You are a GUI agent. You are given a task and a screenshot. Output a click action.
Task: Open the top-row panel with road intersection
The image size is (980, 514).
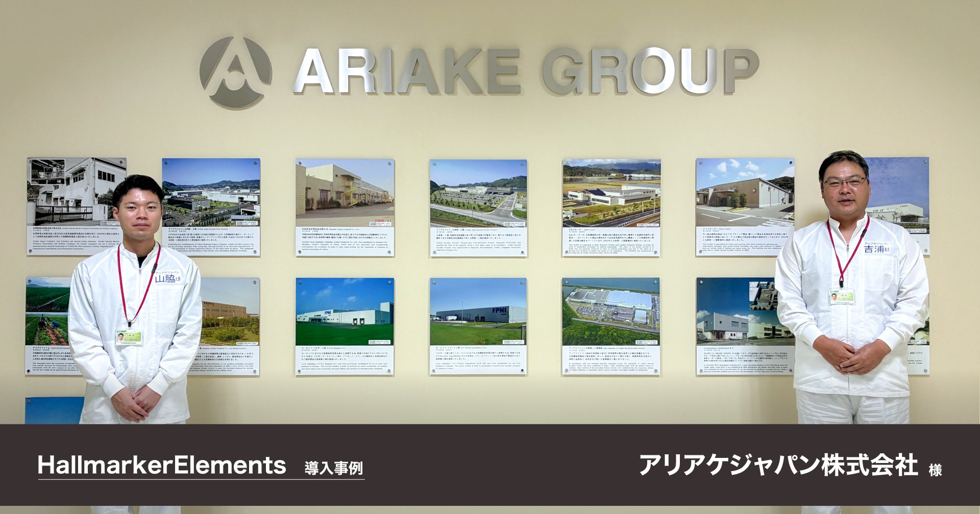(x=478, y=208)
